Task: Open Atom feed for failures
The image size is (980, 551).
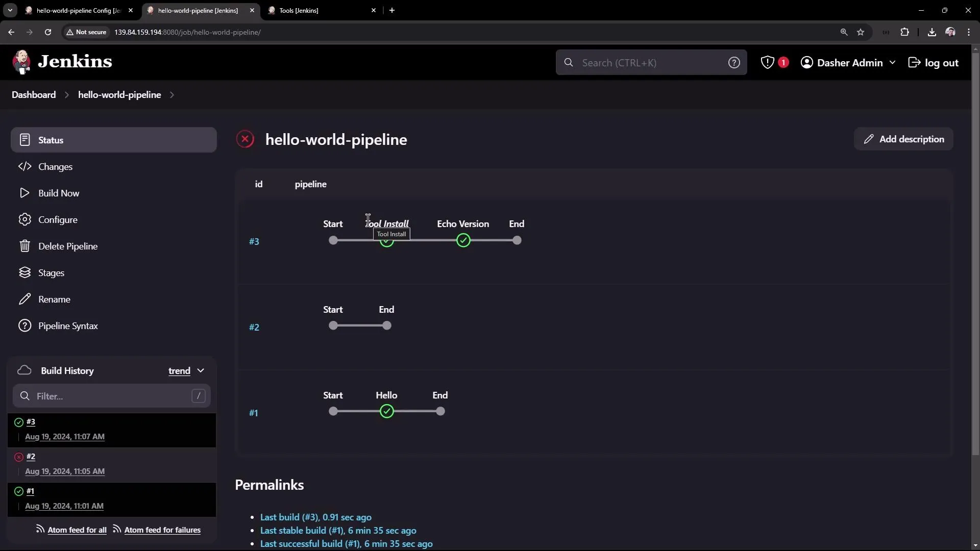Action: coord(162,530)
